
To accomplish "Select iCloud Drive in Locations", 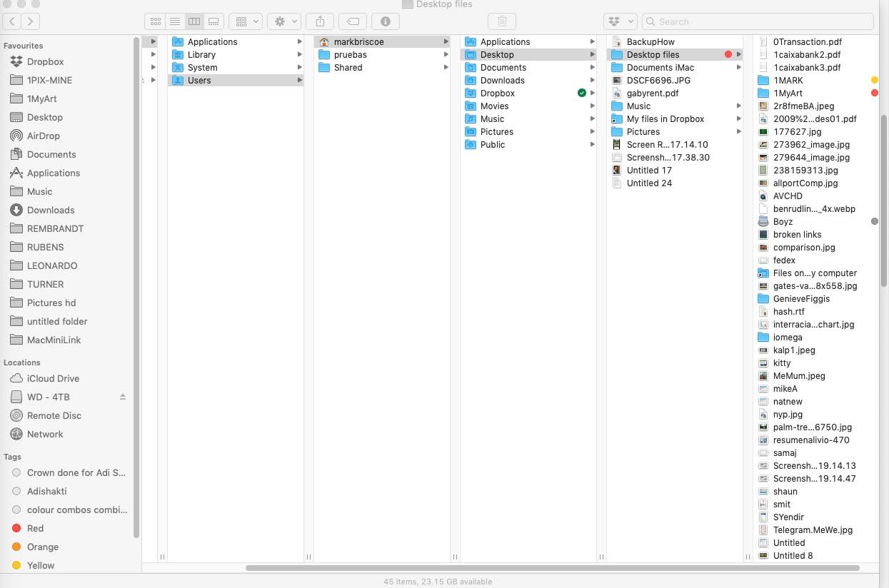I will click(x=53, y=378).
